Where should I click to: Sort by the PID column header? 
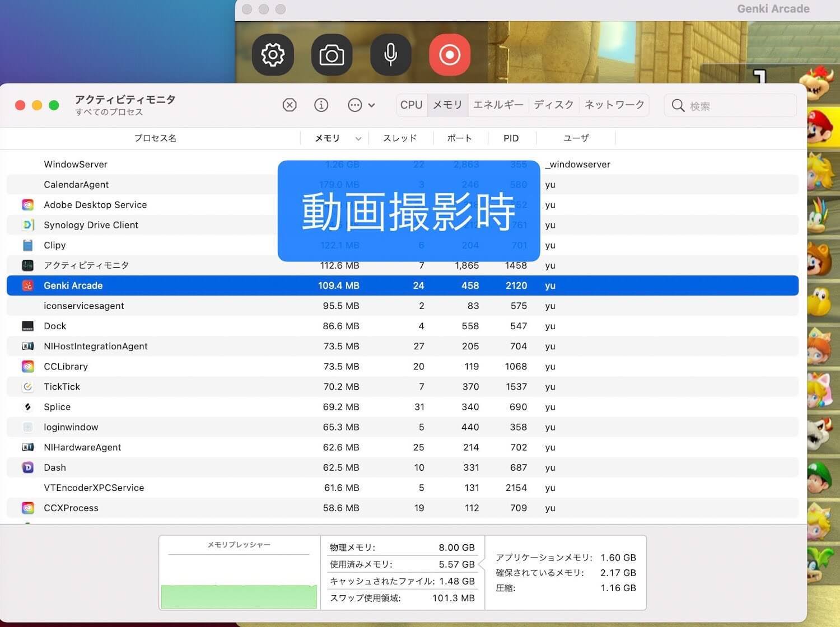pyautogui.click(x=511, y=138)
